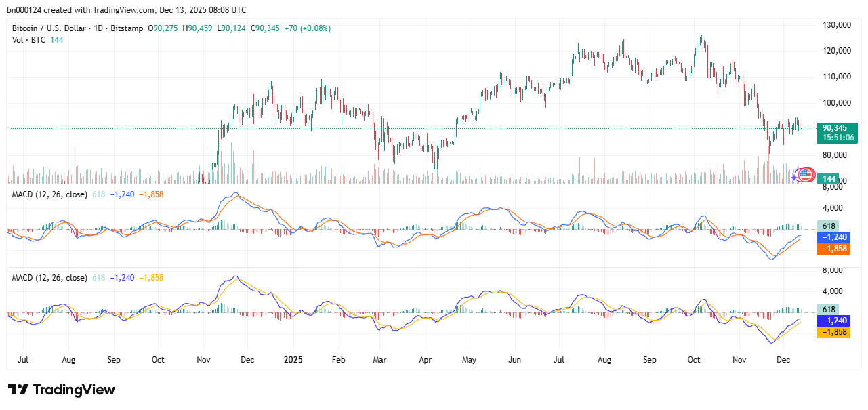Click the 130,000 price axis value
This screenshot has width=868, height=410.
838,24
